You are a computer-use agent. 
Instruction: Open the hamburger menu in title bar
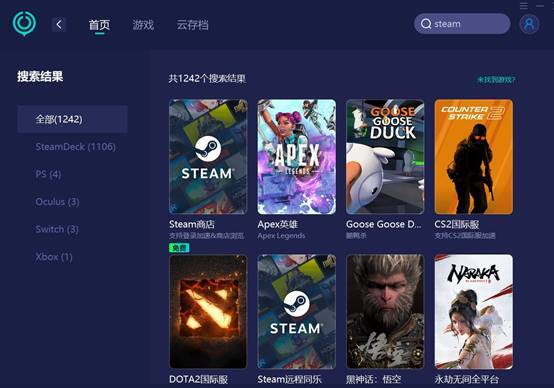[524, 6]
